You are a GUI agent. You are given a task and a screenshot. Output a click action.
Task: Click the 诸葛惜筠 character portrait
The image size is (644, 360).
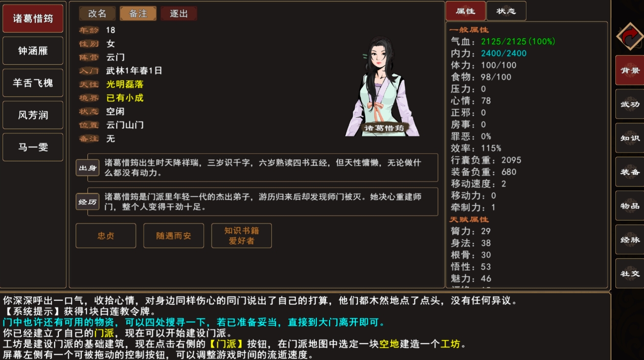pos(382,86)
